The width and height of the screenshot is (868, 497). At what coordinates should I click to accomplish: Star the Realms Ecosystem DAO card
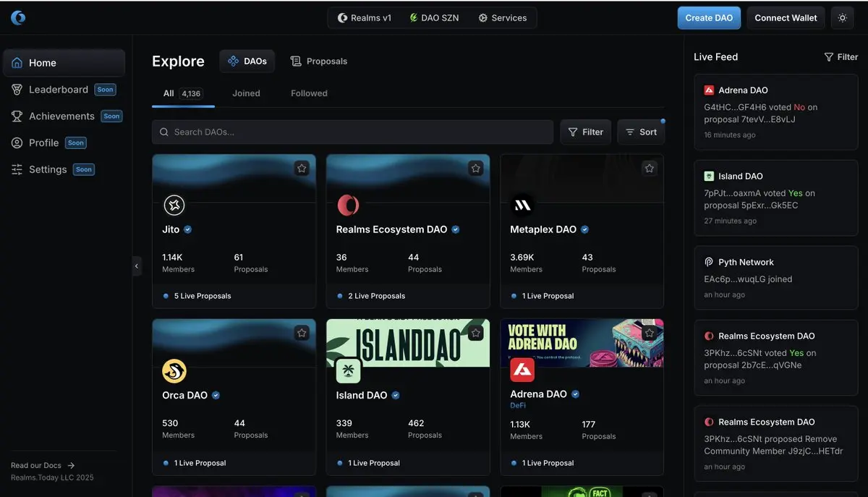476,168
